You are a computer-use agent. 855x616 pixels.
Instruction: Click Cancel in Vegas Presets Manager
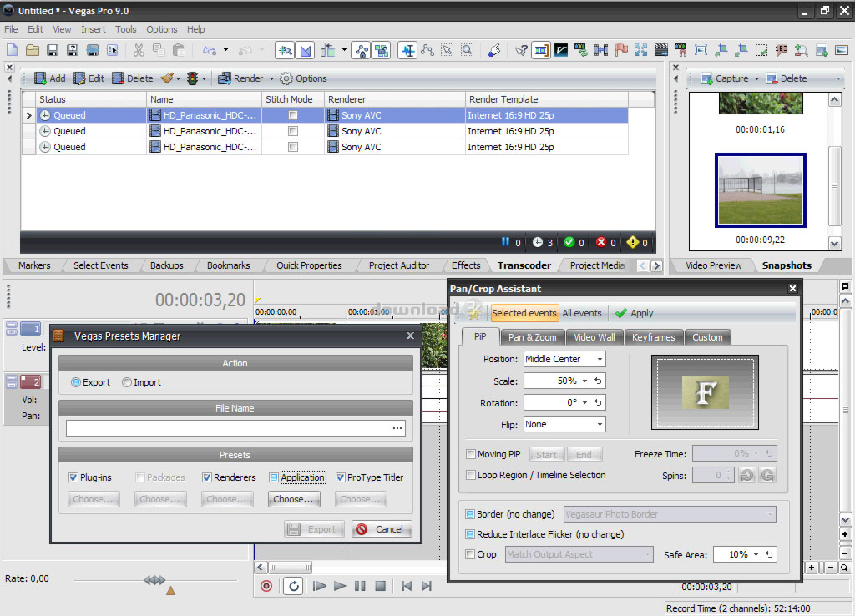382,529
